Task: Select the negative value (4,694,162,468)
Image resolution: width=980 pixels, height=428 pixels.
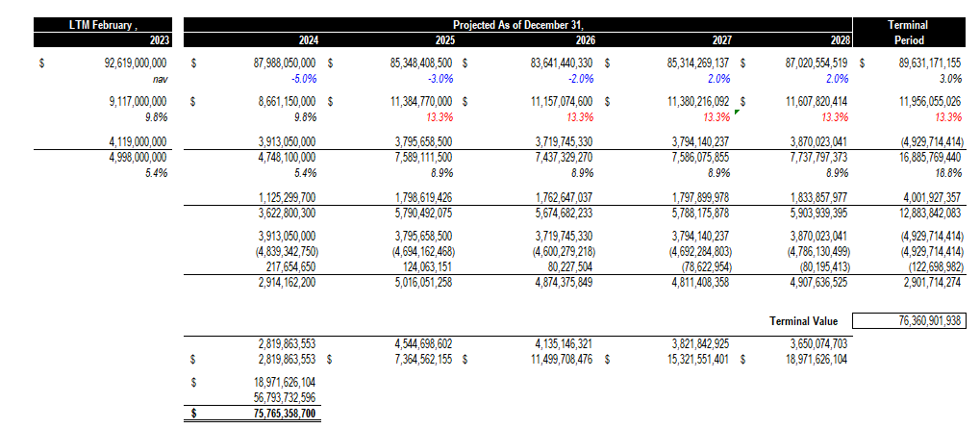Action: [x=423, y=252]
